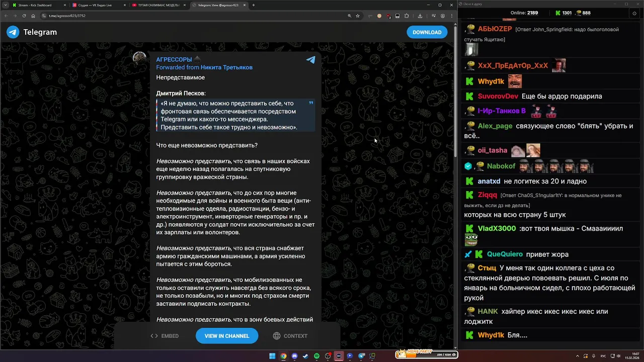Click the taskbar clock showing 16:07
The image size is (644, 362).
(632, 356)
